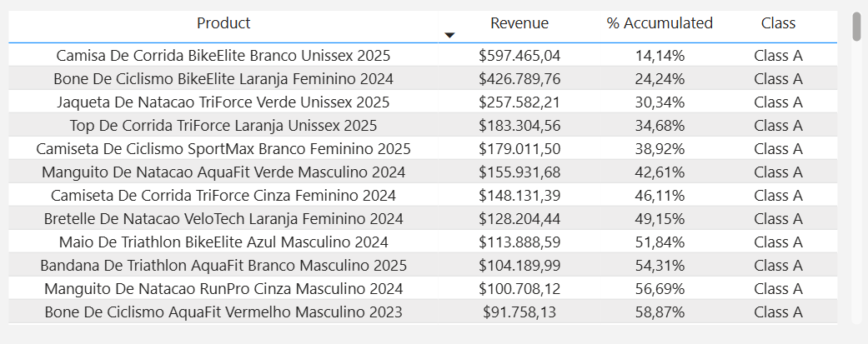Image resolution: width=868 pixels, height=344 pixels.
Task: Sort table by Revenue column header
Action: click(519, 23)
